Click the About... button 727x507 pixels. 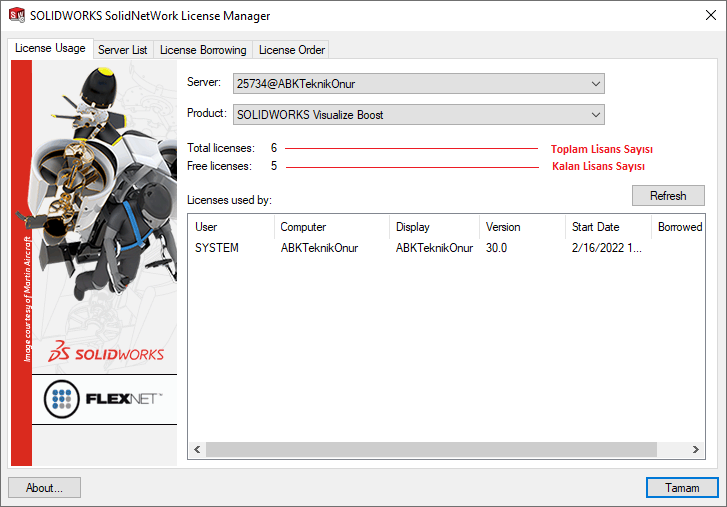[x=44, y=488]
